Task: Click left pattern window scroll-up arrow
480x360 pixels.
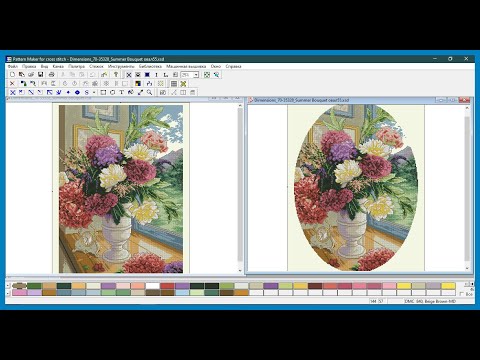Action: pos(240,106)
